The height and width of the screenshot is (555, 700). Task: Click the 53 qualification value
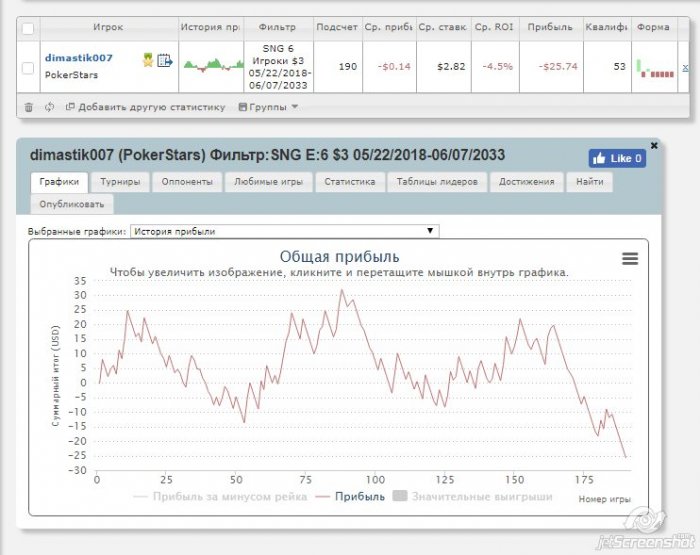point(619,67)
